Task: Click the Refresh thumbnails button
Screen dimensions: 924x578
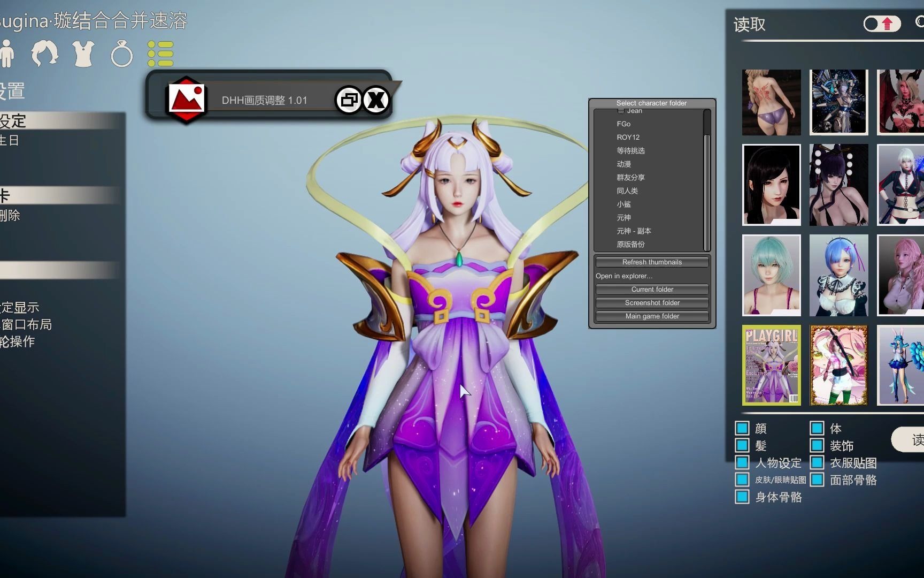Action: click(x=652, y=262)
